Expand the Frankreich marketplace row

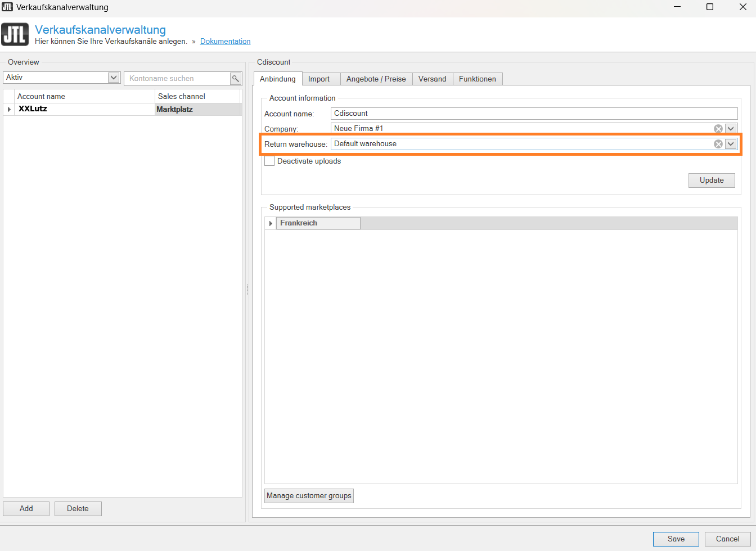tap(271, 223)
